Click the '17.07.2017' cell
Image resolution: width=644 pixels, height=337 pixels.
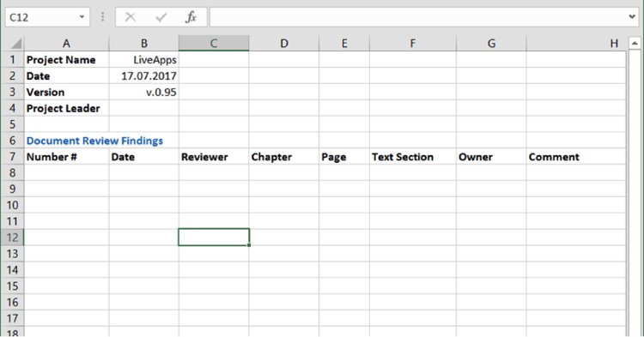click(143, 75)
